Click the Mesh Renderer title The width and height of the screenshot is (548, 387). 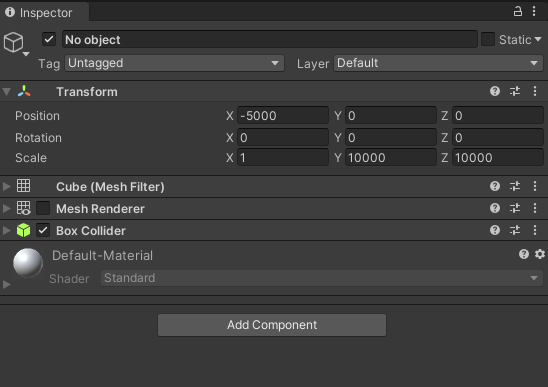coord(100,209)
